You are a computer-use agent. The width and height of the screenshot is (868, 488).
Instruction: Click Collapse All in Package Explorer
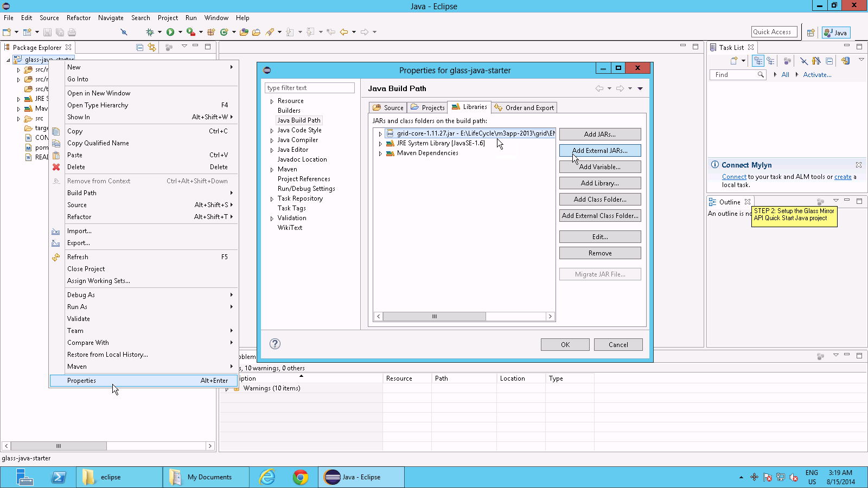pos(140,48)
